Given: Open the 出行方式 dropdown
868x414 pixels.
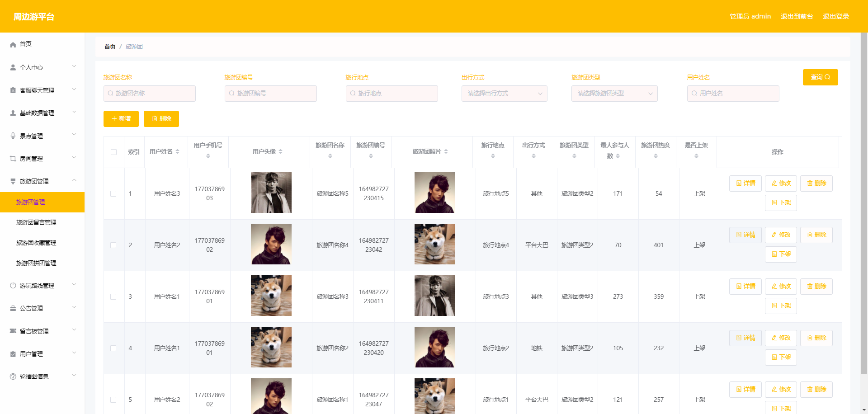Looking at the screenshot, I should [x=505, y=94].
